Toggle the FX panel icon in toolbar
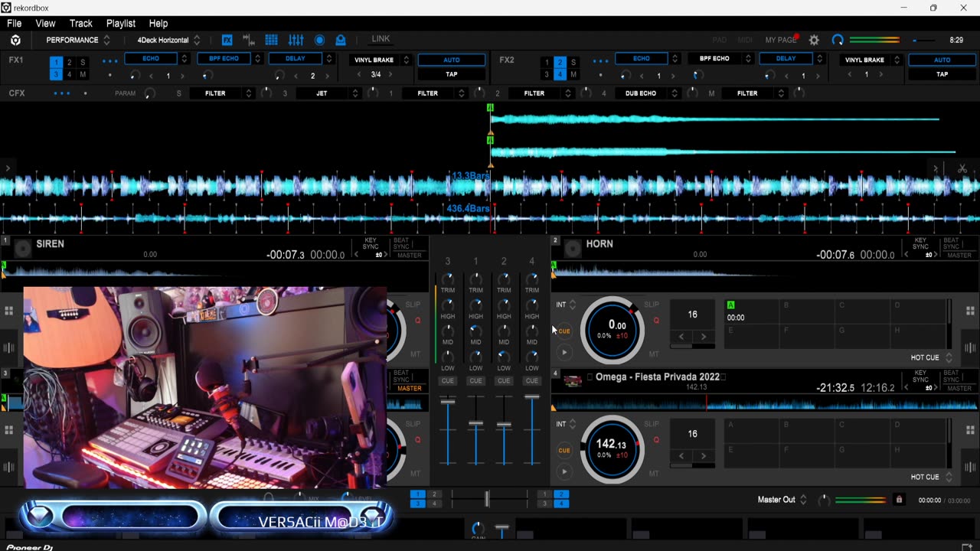This screenshot has height=551, width=980. 227,40
